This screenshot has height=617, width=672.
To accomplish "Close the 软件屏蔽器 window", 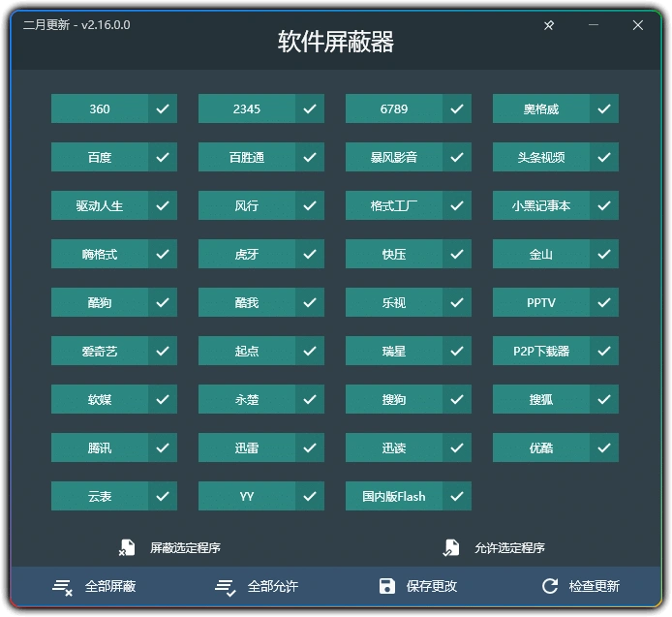I will click(638, 25).
